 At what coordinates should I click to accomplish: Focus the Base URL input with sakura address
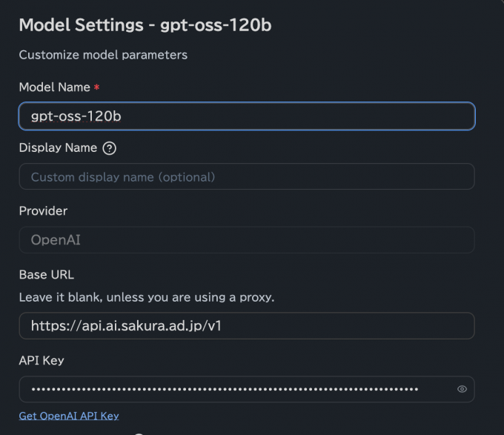(246, 325)
